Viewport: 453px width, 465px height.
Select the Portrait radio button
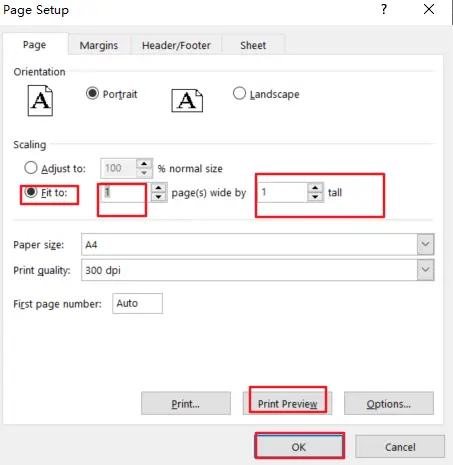pyautogui.click(x=92, y=93)
